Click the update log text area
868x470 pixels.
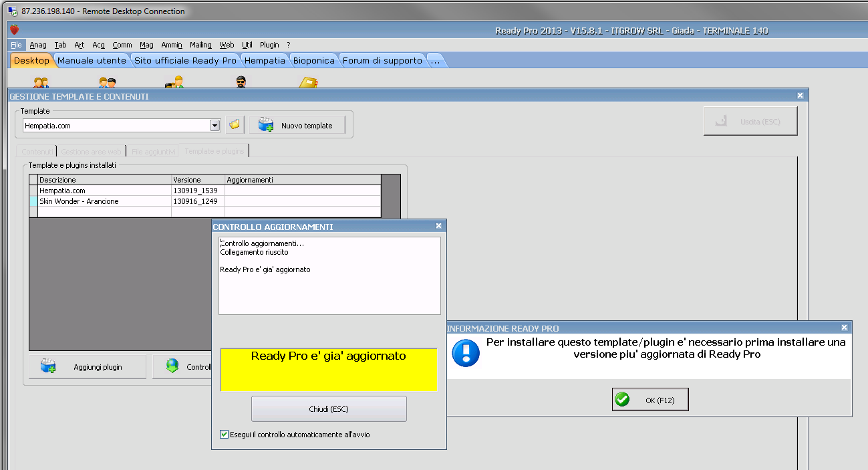point(329,275)
